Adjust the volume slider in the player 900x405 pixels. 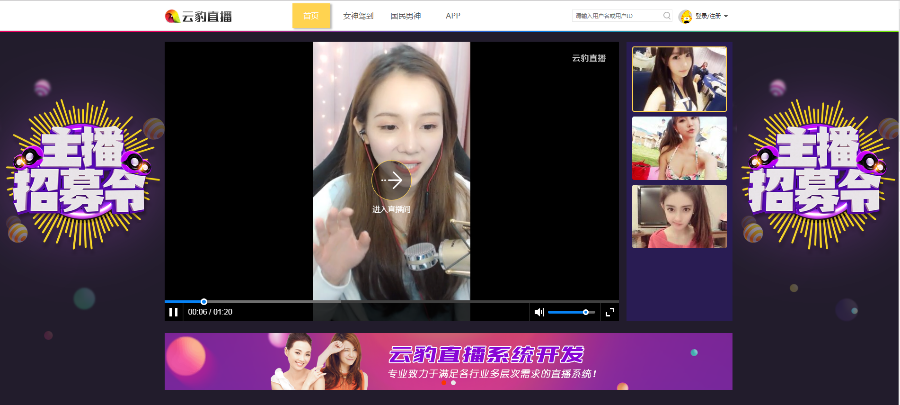571,312
